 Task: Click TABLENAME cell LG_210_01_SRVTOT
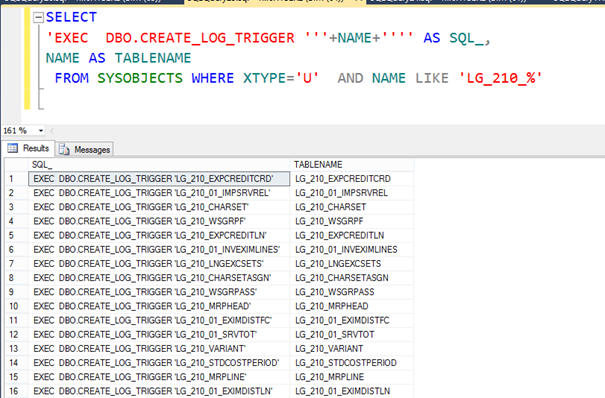352,334
